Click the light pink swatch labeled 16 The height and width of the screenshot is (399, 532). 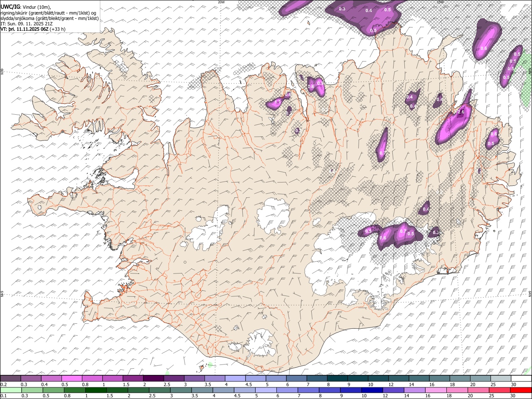(x=436, y=390)
